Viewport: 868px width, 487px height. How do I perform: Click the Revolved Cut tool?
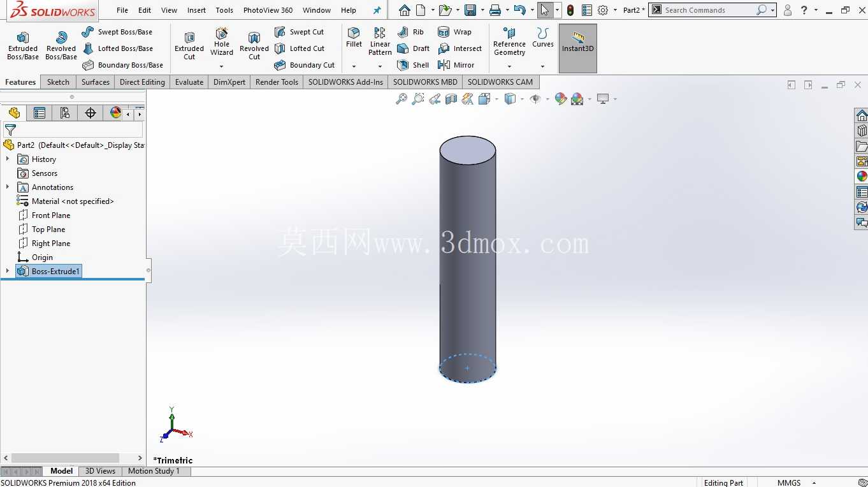coord(254,46)
